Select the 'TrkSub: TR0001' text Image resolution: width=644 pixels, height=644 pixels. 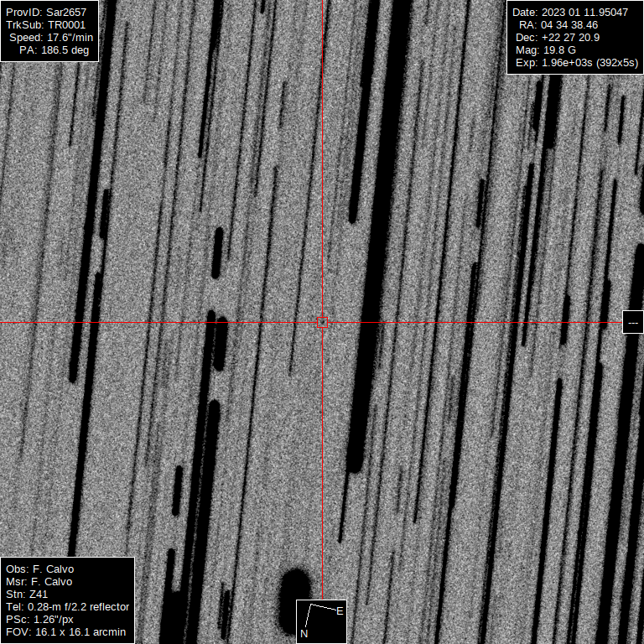[45, 25]
